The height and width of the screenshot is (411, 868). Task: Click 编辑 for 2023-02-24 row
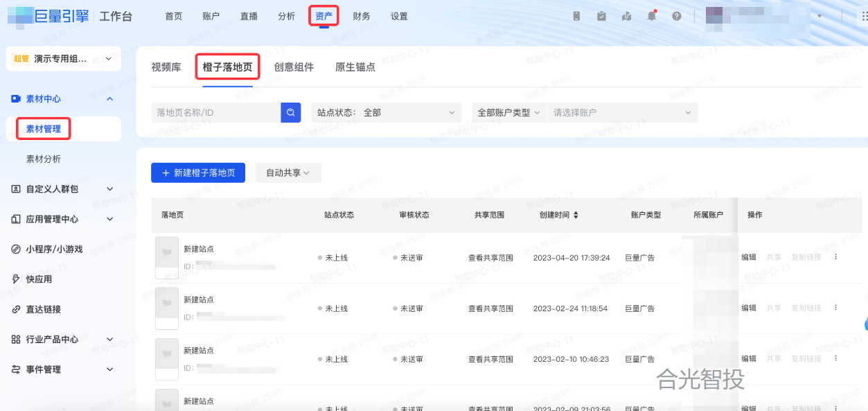[749, 308]
